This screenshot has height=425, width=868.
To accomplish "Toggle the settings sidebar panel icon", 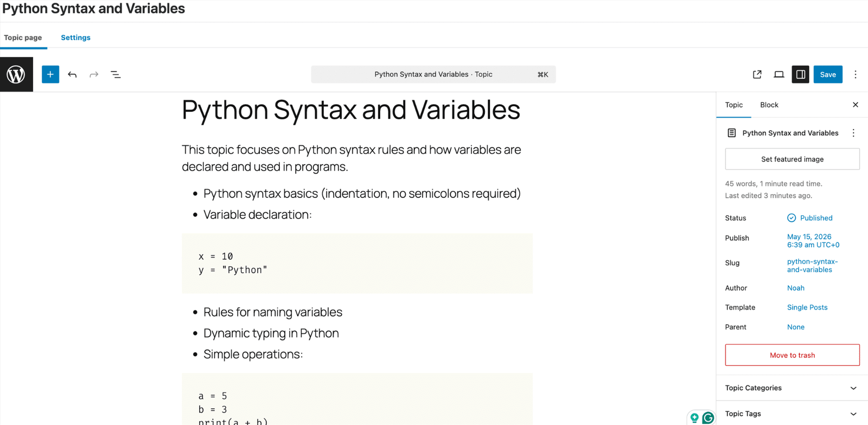I will (801, 74).
